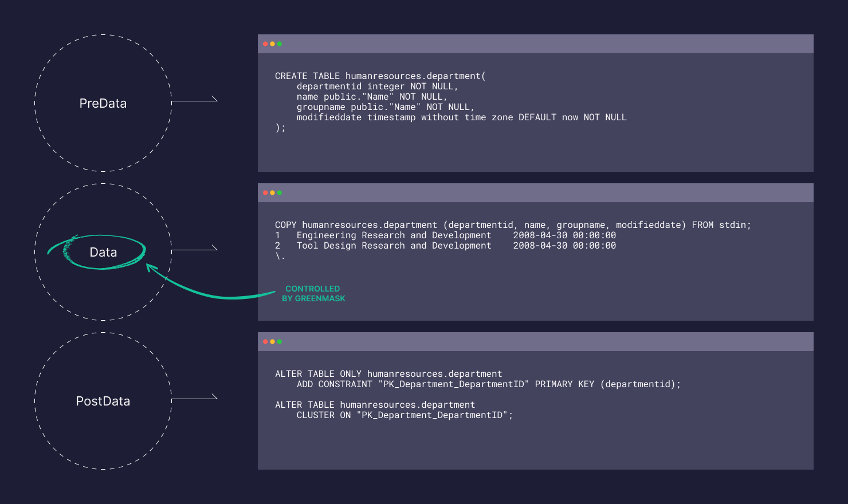Click the CONTROLLED BY GREENMASK text
The height and width of the screenshot is (504, 848).
313,294
